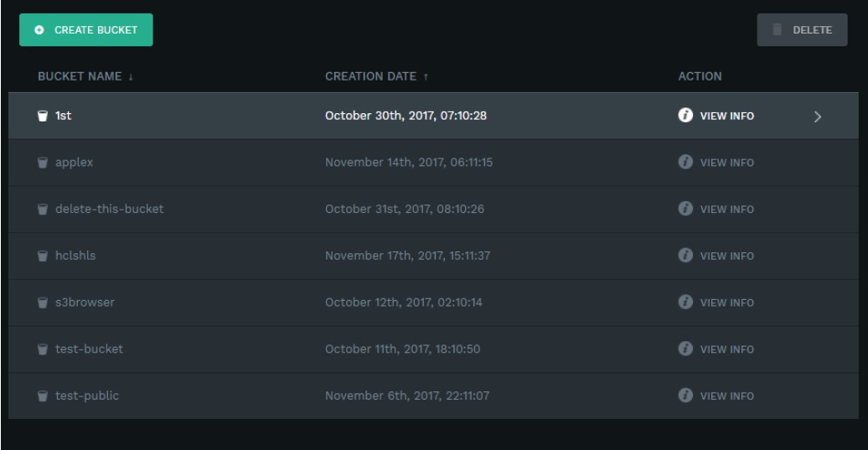This screenshot has width=868, height=450.
Task: Click the info icon in 1st row
Action: 684,116
